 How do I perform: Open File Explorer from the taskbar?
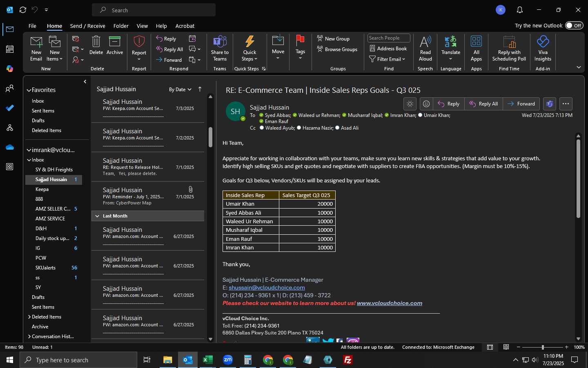168,360
